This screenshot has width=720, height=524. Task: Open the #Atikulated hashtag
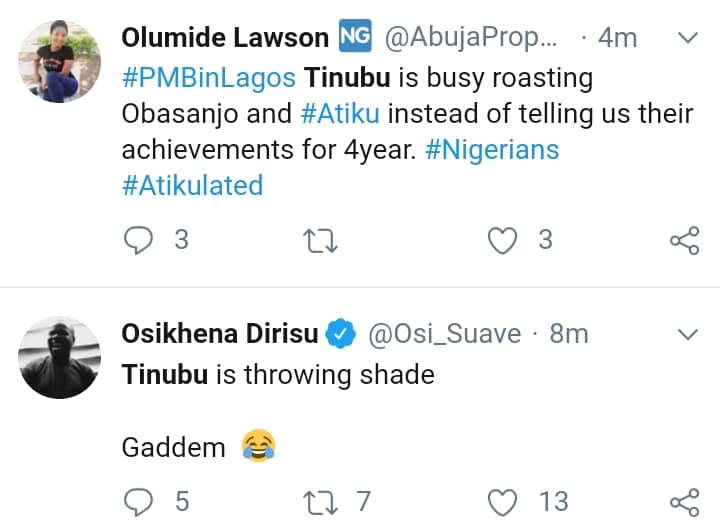tap(192, 185)
